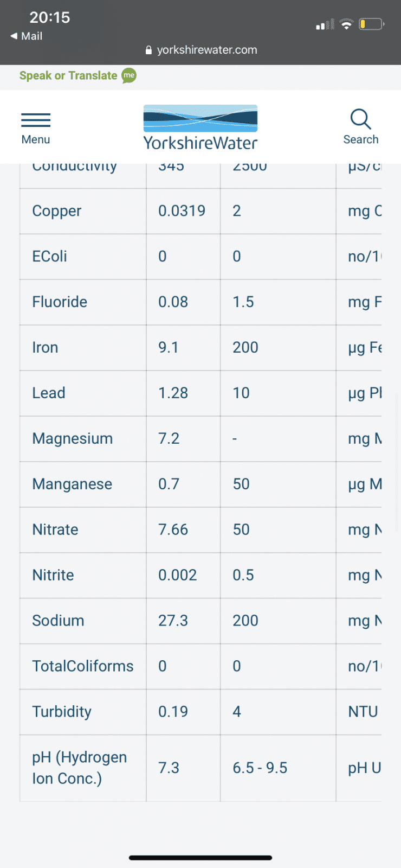Tap the battery icon in status bar
Image resolution: width=401 pixels, height=868 pixels.
click(372, 24)
